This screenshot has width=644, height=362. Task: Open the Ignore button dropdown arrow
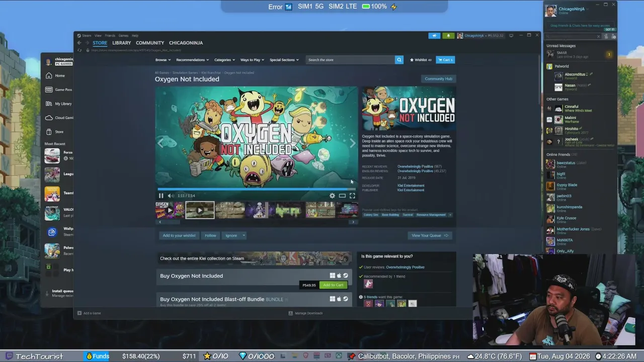[x=244, y=235]
